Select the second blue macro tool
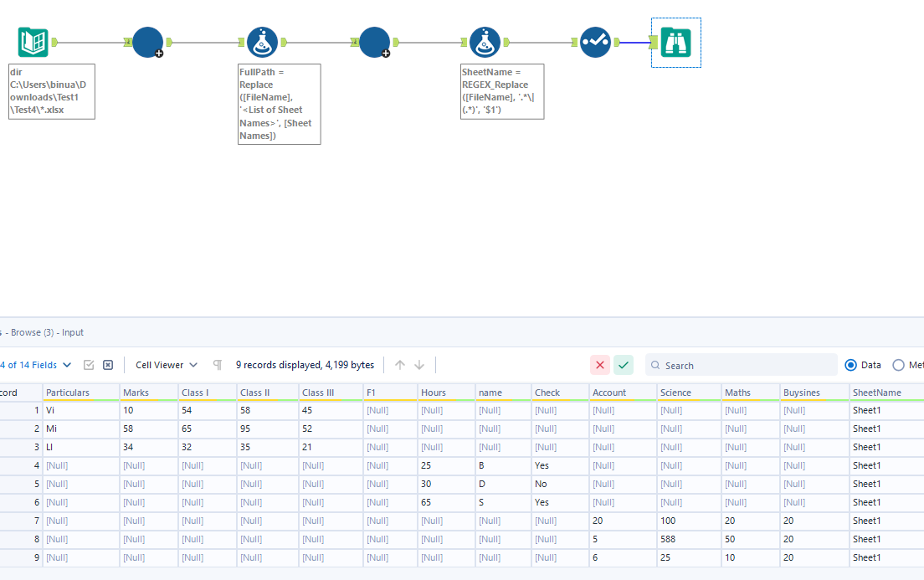The height and width of the screenshot is (580, 924). 374,42
